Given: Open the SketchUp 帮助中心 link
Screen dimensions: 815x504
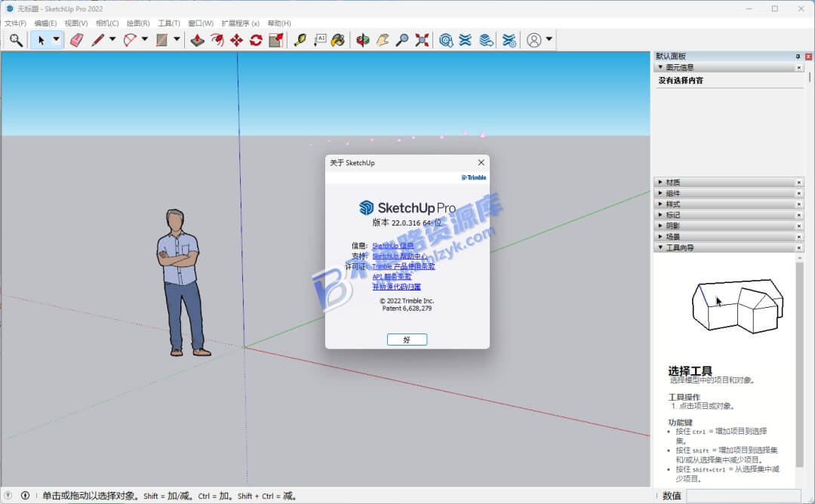Looking at the screenshot, I should 400,257.
